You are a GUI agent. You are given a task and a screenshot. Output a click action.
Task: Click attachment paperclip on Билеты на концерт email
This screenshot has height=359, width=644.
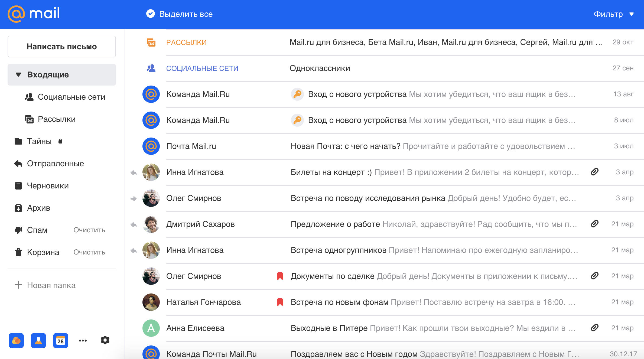point(594,172)
